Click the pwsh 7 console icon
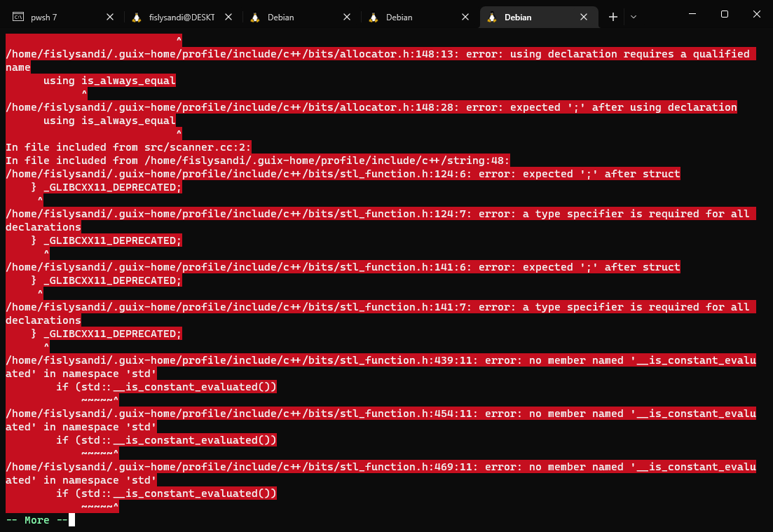 20,16
